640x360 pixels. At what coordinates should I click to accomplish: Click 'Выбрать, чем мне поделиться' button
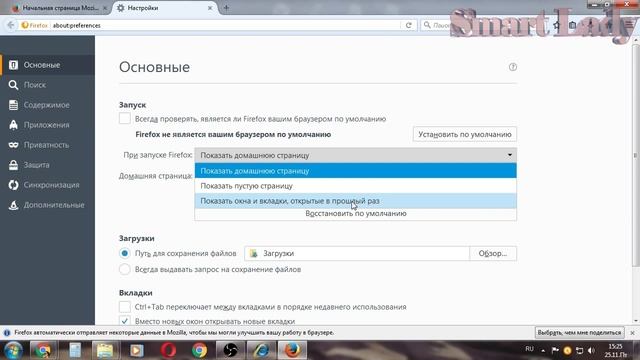tap(579, 333)
